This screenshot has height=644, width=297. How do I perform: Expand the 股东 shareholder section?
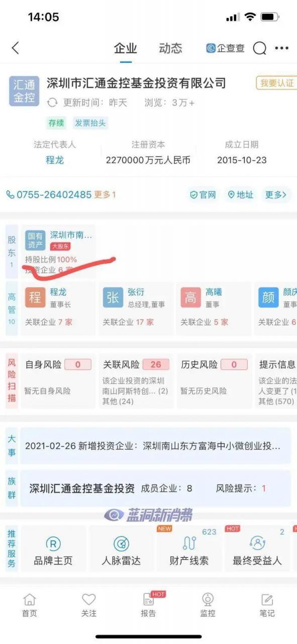point(12,251)
